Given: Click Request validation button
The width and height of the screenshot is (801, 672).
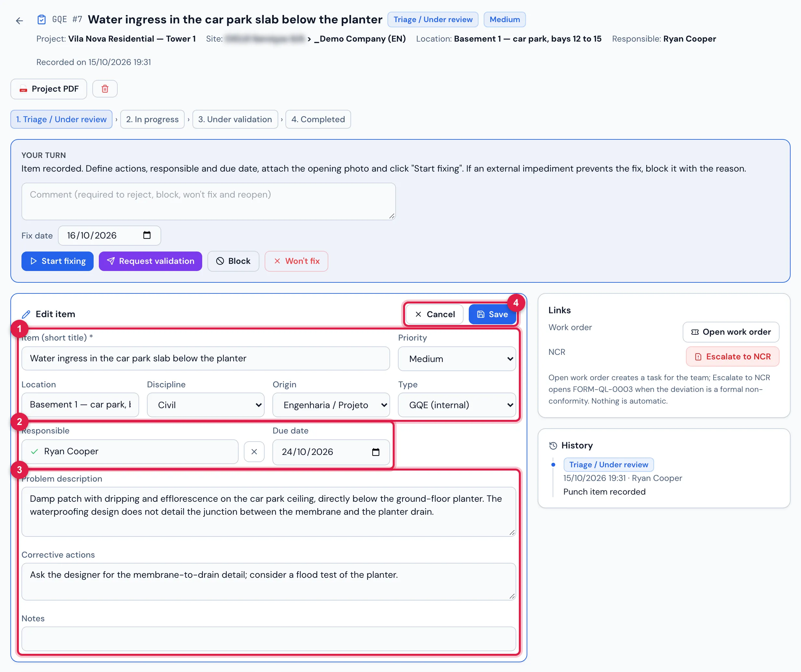Looking at the screenshot, I should [x=150, y=261].
